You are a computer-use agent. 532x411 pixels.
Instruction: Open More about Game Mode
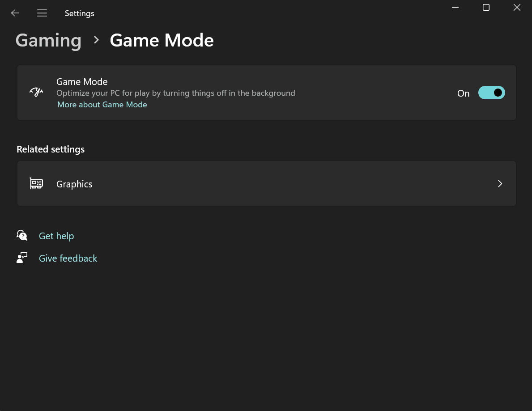click(x=102, y=104)
